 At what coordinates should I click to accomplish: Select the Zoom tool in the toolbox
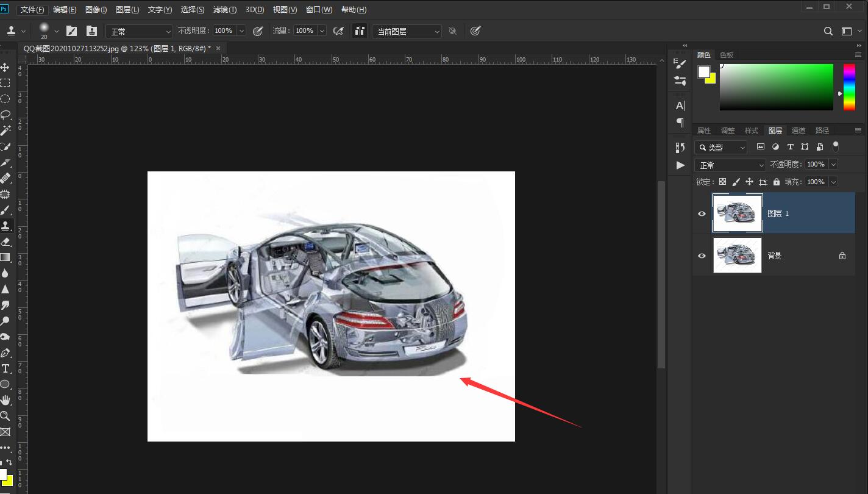point(5,416)
